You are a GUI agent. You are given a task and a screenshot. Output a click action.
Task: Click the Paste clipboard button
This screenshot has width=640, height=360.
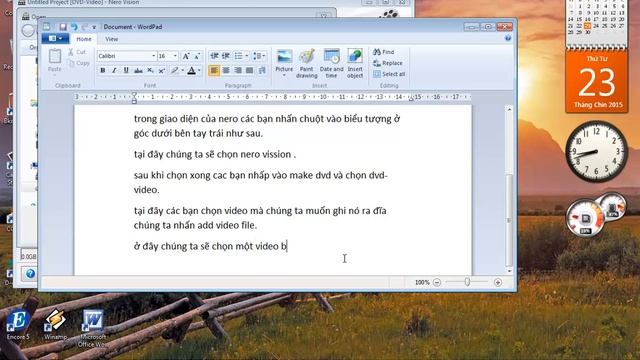point(55,61)
